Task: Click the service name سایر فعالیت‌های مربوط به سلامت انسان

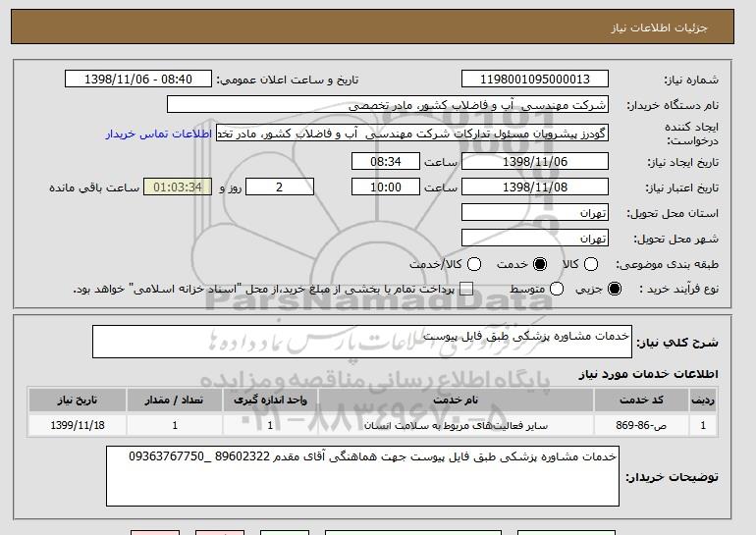Action: click(456, 426)
